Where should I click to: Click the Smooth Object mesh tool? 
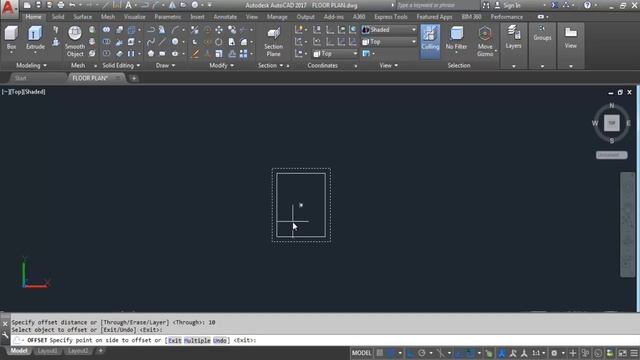[x=75, y=41]
